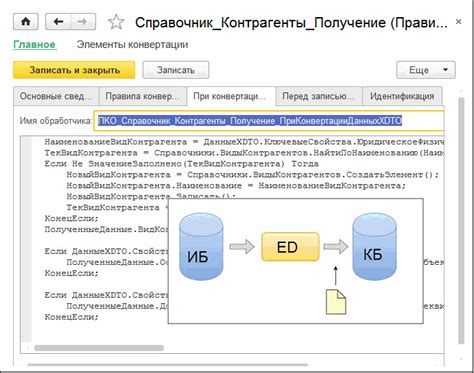The height and width of the screenshot is (373, 474).
Task: Click the НовыйВидКонтрагента = Справочники line
Action: (x=253, y=175)
